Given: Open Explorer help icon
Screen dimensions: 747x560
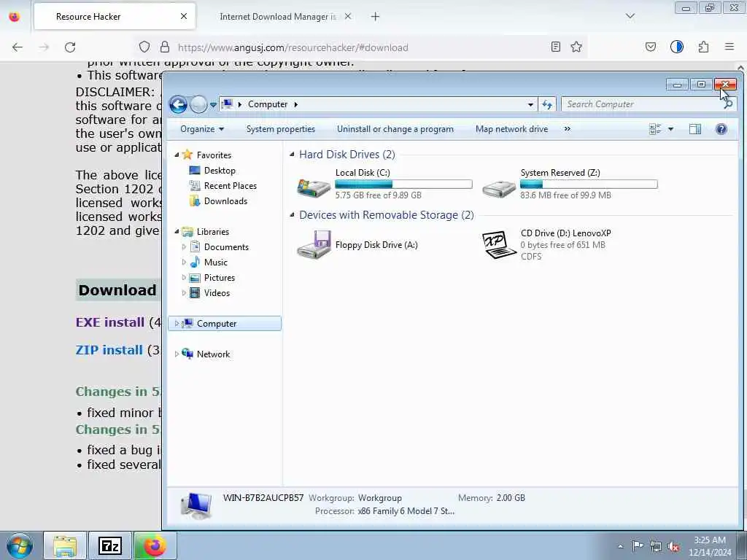Looking at the screenshot, I should pos(721,129).
